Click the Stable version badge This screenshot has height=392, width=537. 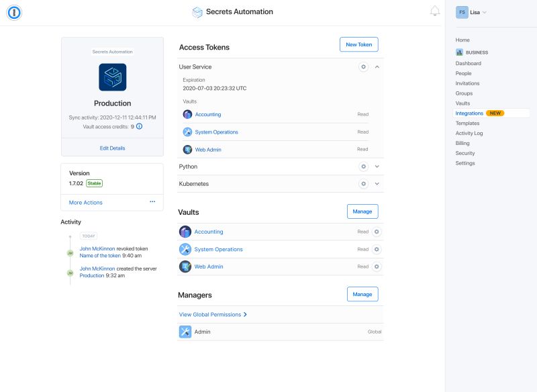pos(94,183)
